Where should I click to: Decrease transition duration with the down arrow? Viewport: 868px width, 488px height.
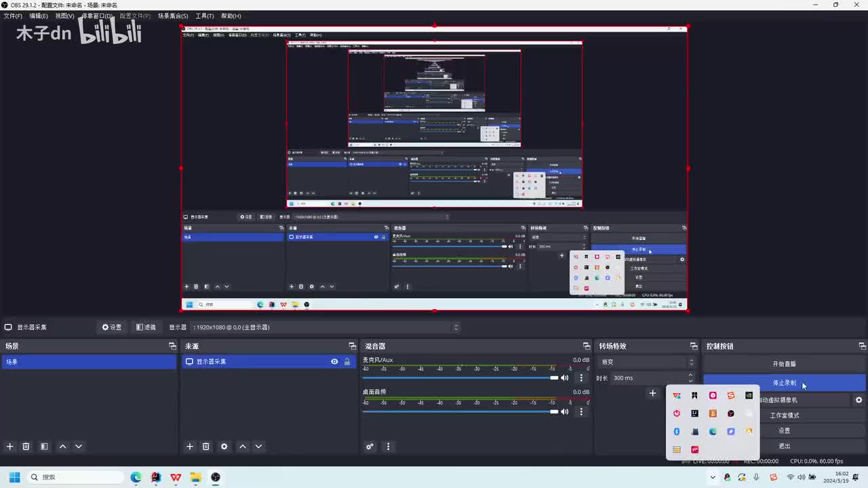click(691, 380)
